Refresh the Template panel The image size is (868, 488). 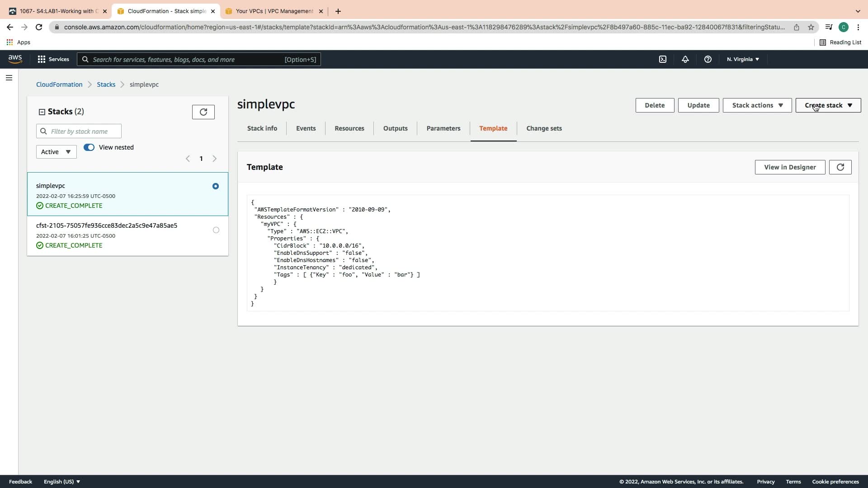[840, 167]
